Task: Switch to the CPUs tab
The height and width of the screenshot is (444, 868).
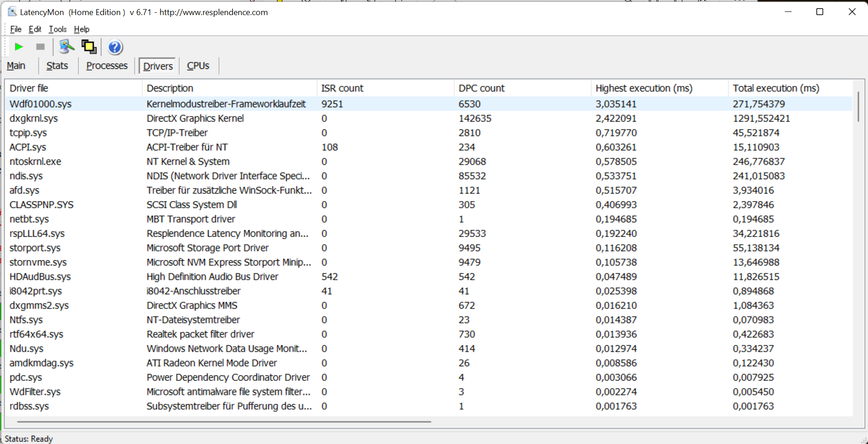Action: (198, 66)
